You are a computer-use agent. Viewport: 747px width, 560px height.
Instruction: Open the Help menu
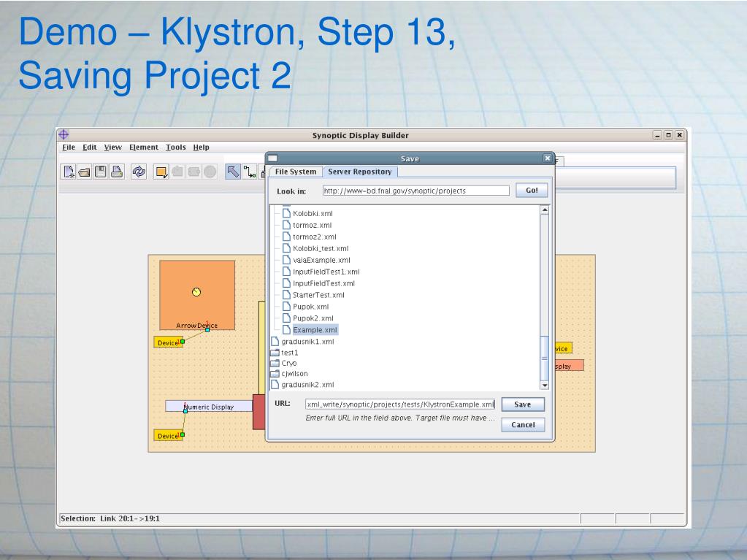[x=201, y=147]
